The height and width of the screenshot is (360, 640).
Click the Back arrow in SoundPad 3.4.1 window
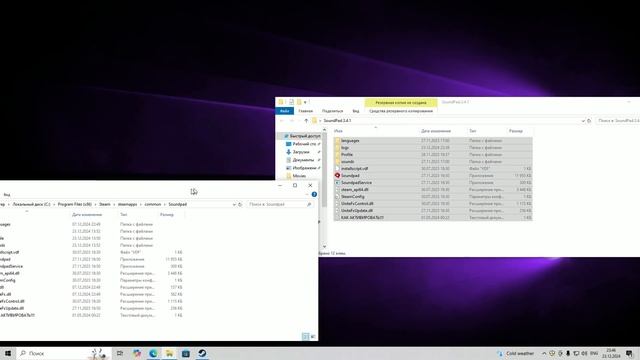coord(282,121)
